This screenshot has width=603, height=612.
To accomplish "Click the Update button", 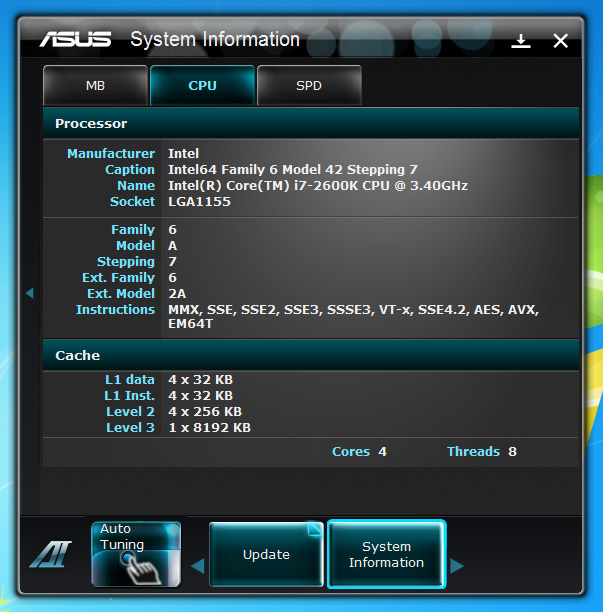I will pos(267,554).
